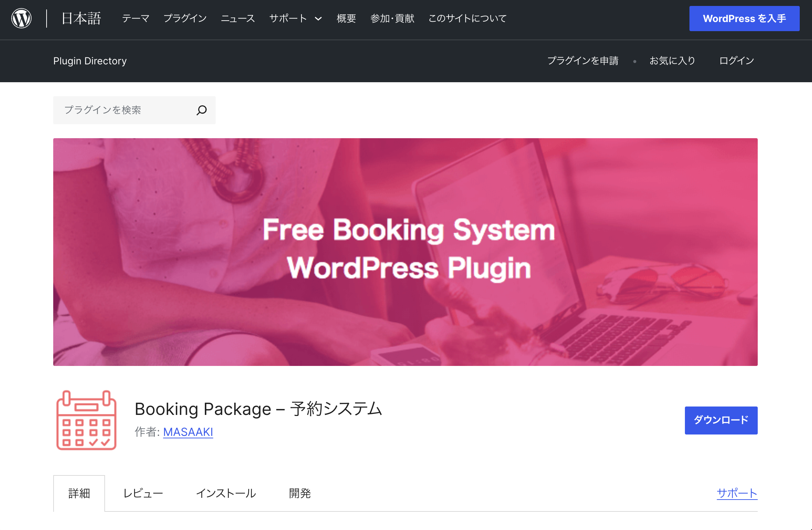Open the 参加･貢献 menu item
Image resolution: width=812 pixels, height=530 pixels.
point(392,18)
